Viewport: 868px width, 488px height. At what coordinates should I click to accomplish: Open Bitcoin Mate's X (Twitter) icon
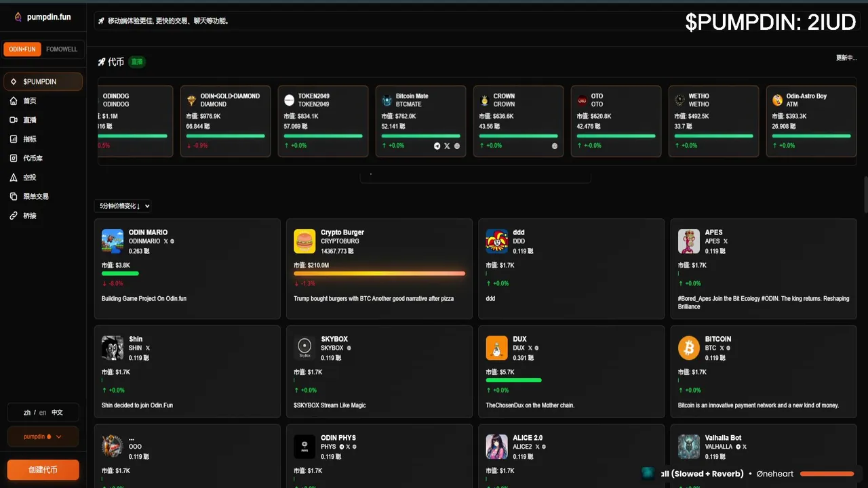tap(447, 146)
